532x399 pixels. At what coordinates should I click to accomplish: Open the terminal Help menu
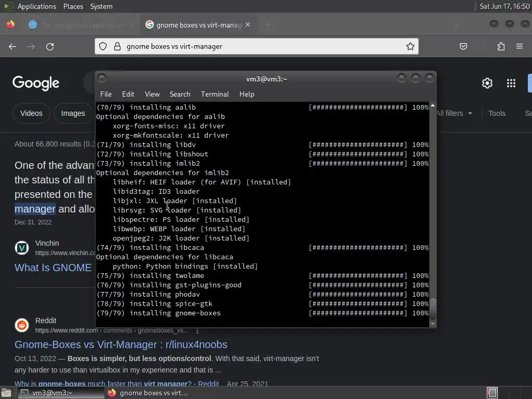coord(247,95)
